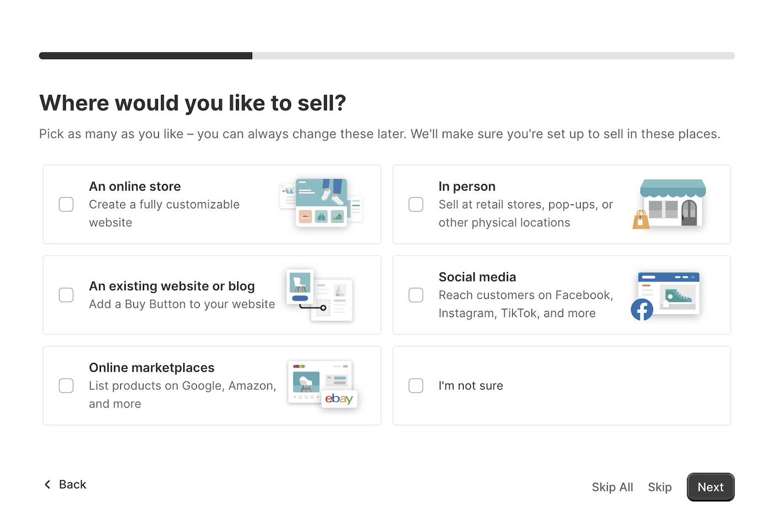The height and width of the screenshot is (532, 772).
Task: Click the Online marketplaces card title
Action: [152, 368]
